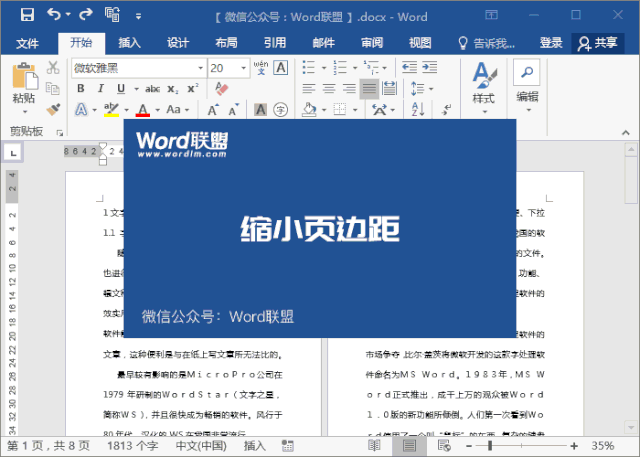The width and height of the screenshot is (640, 457).
Task: Switch to the 插入 ribbon tab
Action: click(129, 43)
